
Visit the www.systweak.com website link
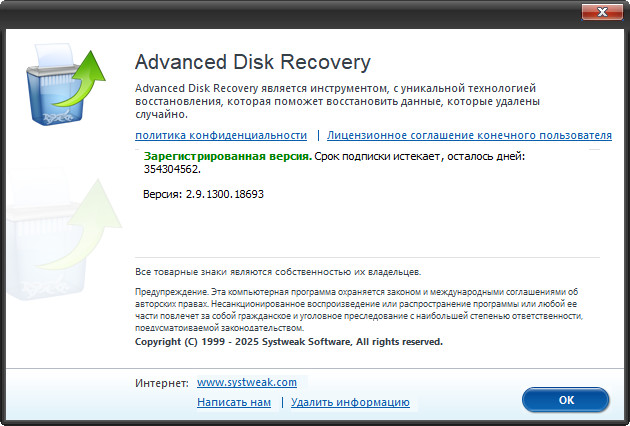(246, 382)
